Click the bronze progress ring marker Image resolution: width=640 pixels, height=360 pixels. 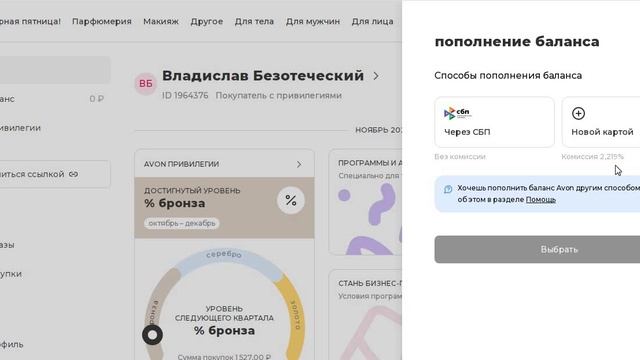[153, 335]
